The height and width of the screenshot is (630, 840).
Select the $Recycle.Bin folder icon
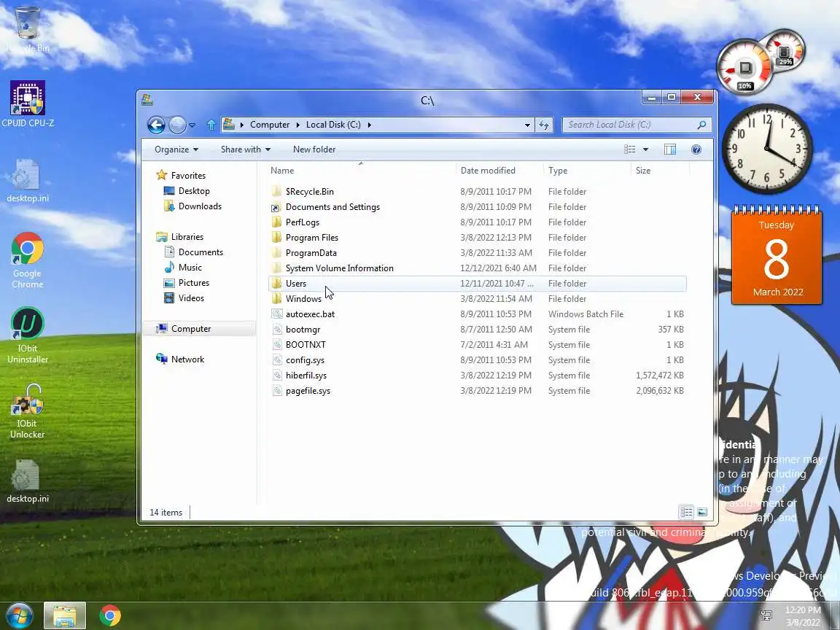tap(276, 191)
